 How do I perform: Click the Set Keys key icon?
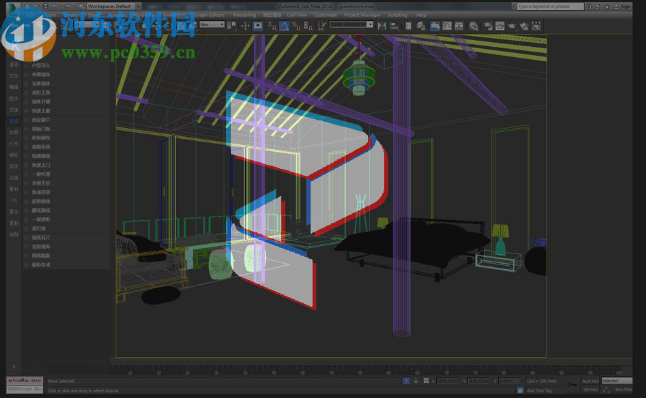click(x=572, y=384)
